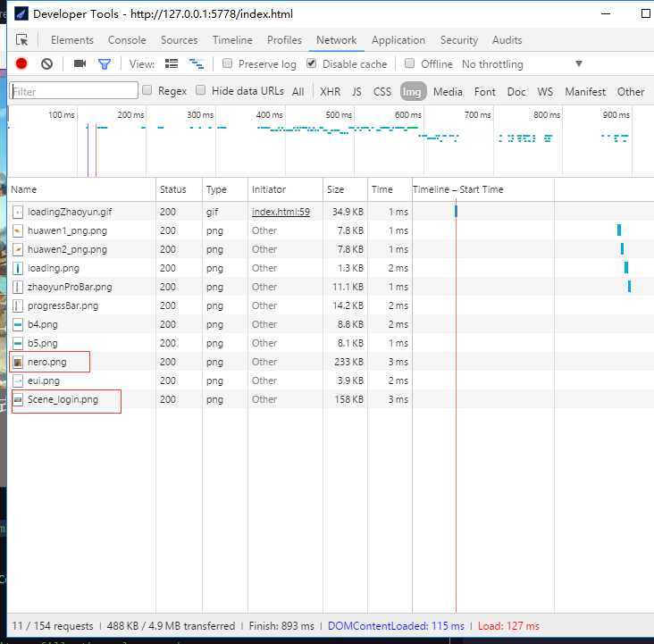Filter requests by Media
654x644 pixels.
(448, 92)
